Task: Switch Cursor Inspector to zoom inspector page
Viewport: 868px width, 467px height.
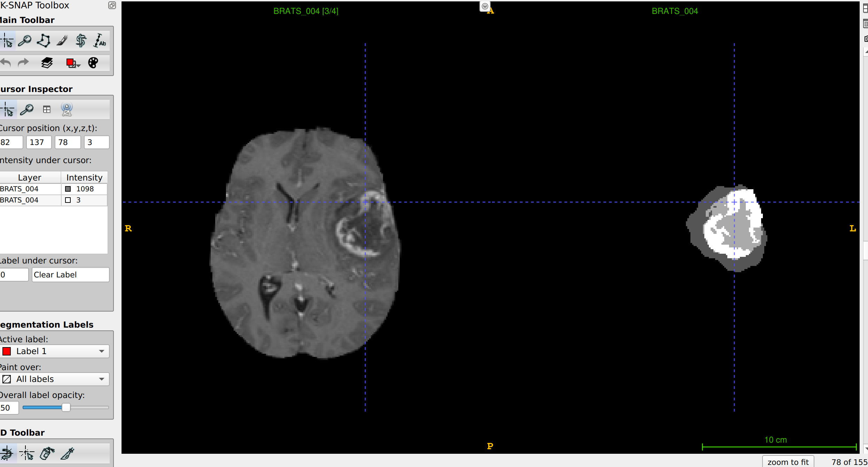Action: (27, 110)
